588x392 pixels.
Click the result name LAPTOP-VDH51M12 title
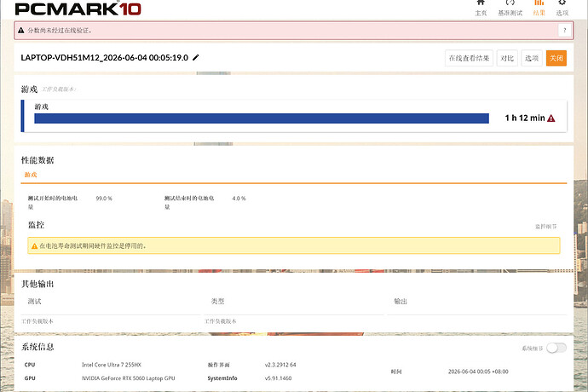pos(105,58)
